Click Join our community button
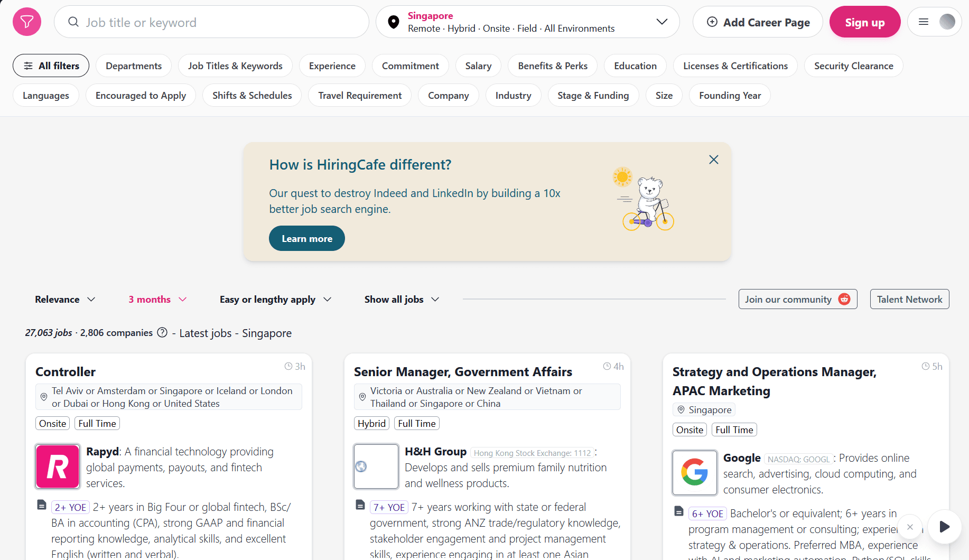Screen dimensions: 969x560 (x=798, y=299)
